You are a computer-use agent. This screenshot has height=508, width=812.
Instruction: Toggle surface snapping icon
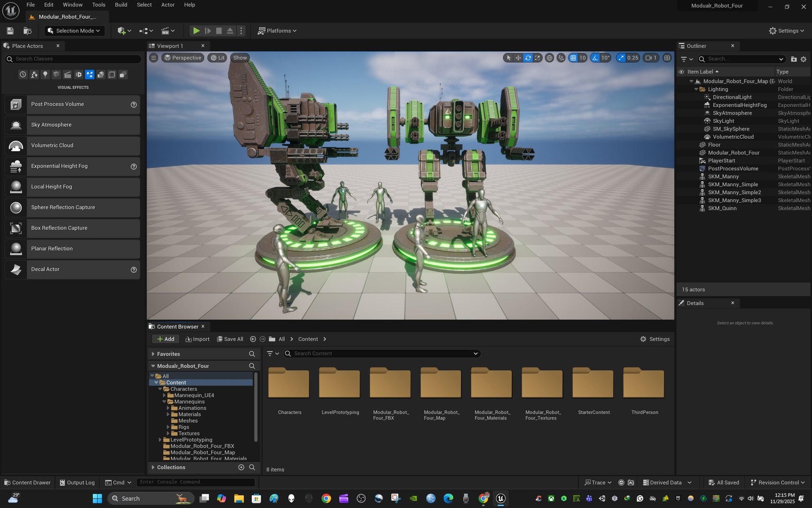click(x=561, y=58)
